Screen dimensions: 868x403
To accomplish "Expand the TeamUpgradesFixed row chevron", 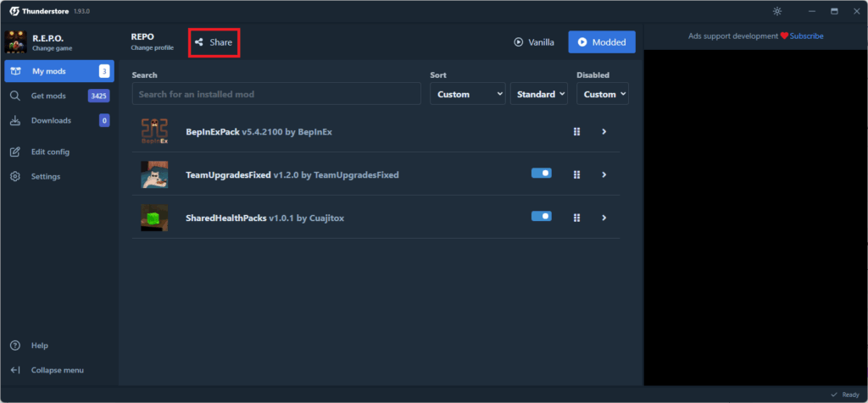I will 604,174.
